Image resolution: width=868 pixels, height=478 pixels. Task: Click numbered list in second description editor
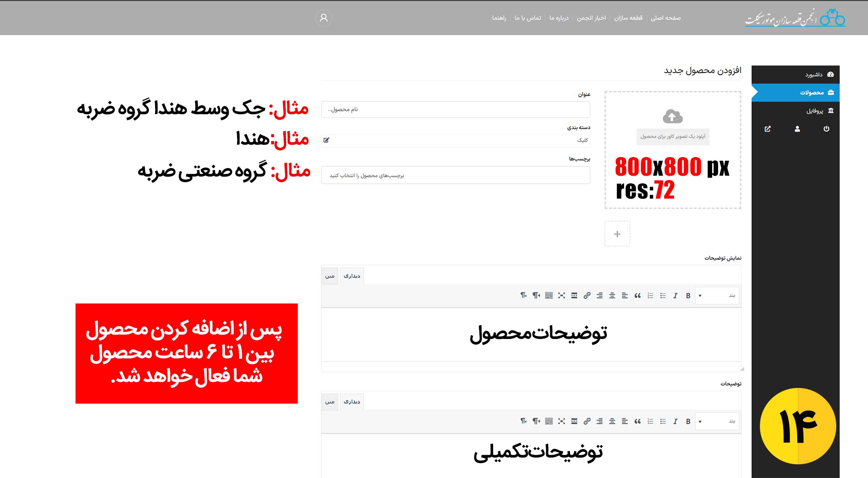(x=650, y=422)
